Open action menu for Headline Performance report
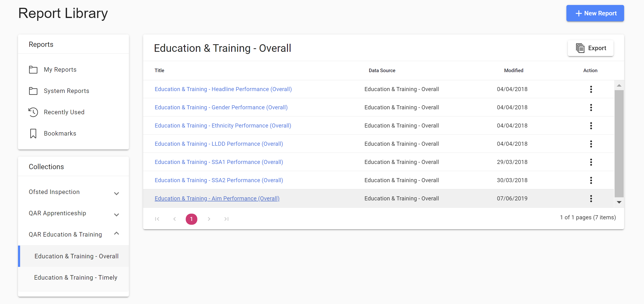The image size is (644, 304). point(591,89)
